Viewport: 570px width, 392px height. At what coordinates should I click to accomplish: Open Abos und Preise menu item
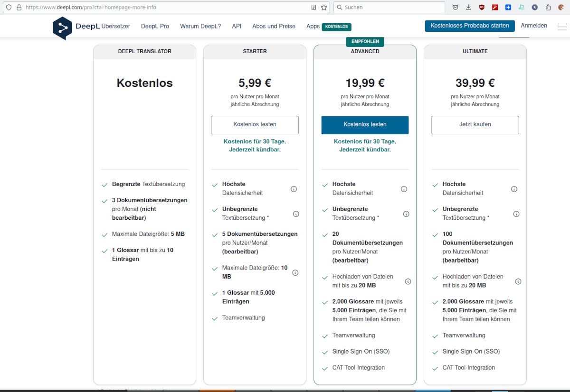pyautogui.click(x=274, y=27)
